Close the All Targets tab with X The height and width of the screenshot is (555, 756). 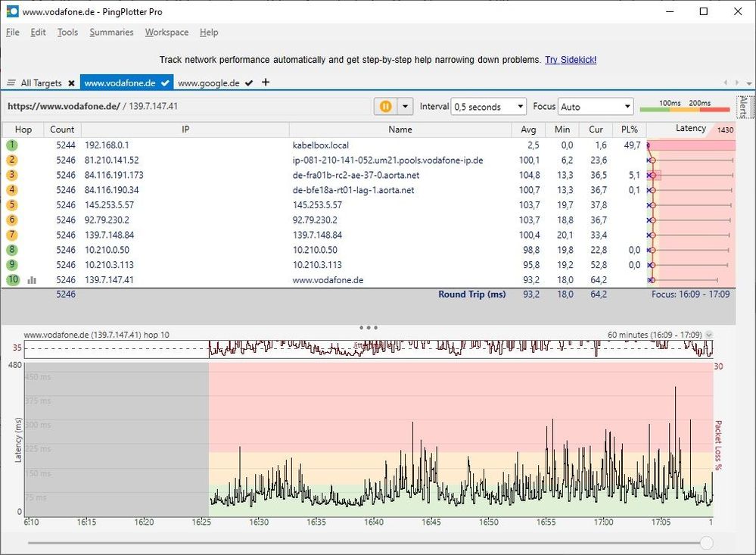coord(71,83)
